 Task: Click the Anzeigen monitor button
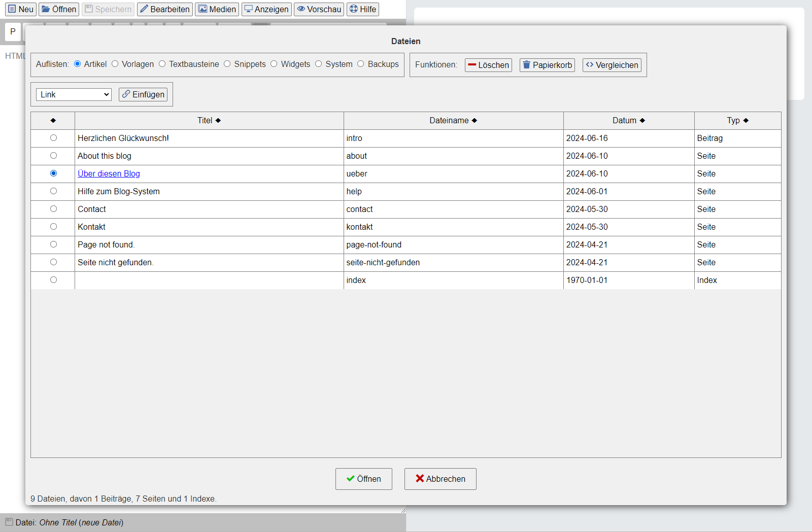point(266,9)
